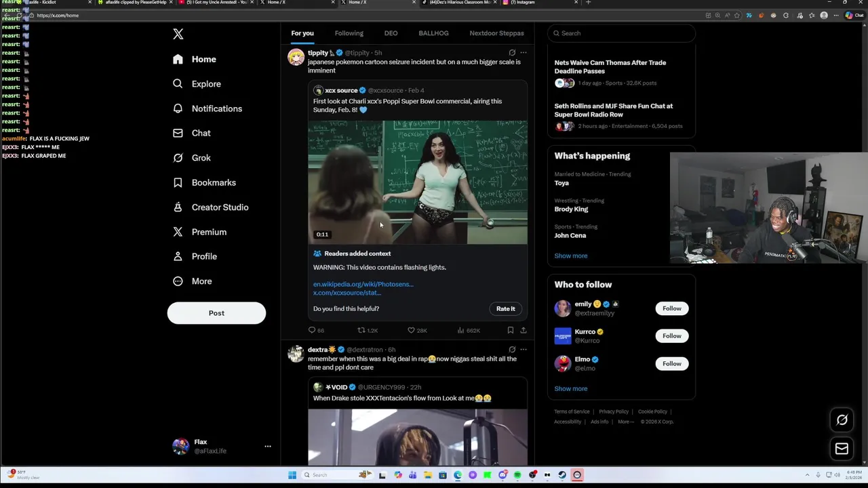Open the Brody King trending topic
This screenshot has width=868, height=488.
pos(571,209)
